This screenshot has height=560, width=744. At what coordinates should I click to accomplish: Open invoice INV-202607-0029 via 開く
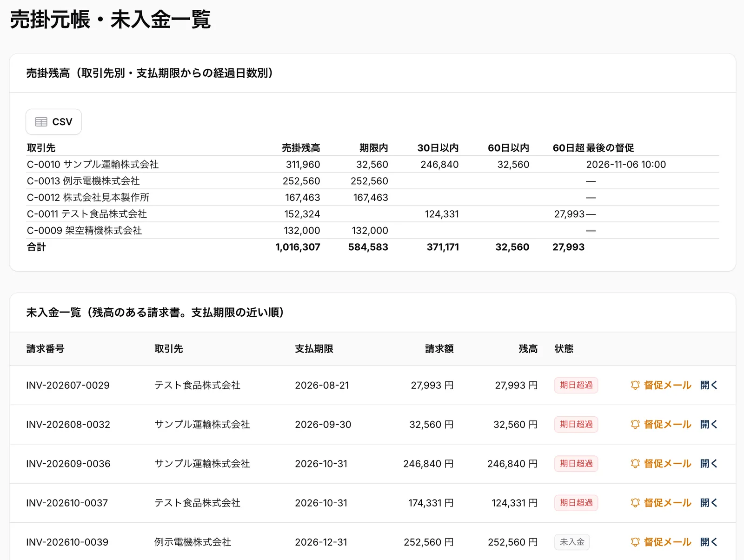[709, 385]
